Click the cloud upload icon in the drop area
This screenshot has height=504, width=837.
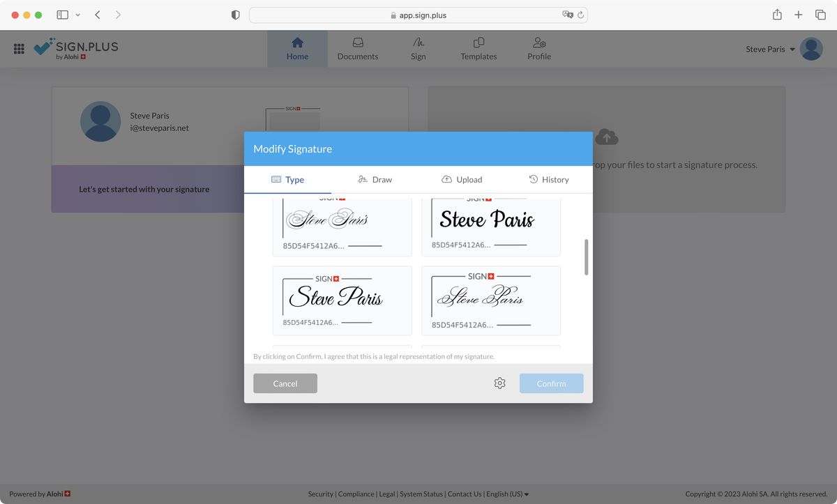(606, 137)
